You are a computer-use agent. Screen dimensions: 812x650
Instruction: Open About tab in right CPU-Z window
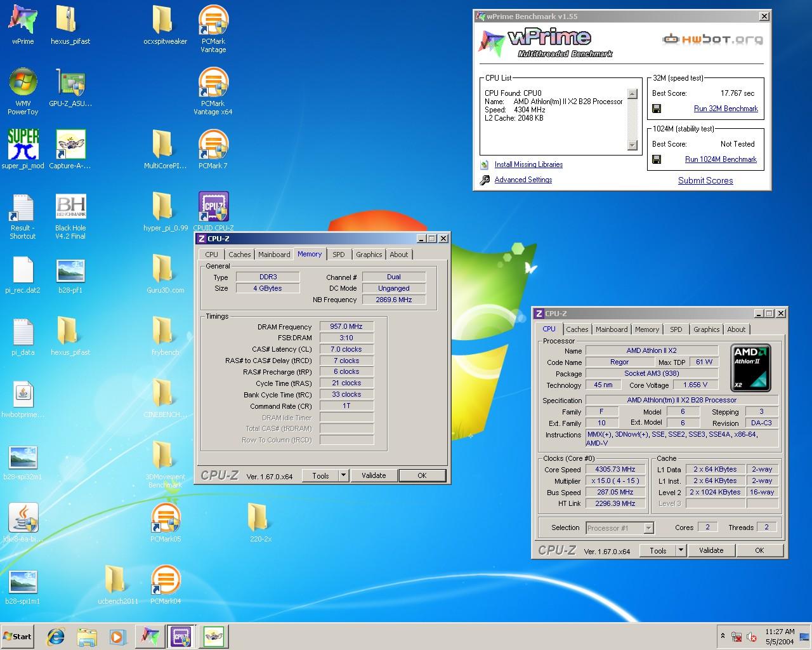point(737,329)
